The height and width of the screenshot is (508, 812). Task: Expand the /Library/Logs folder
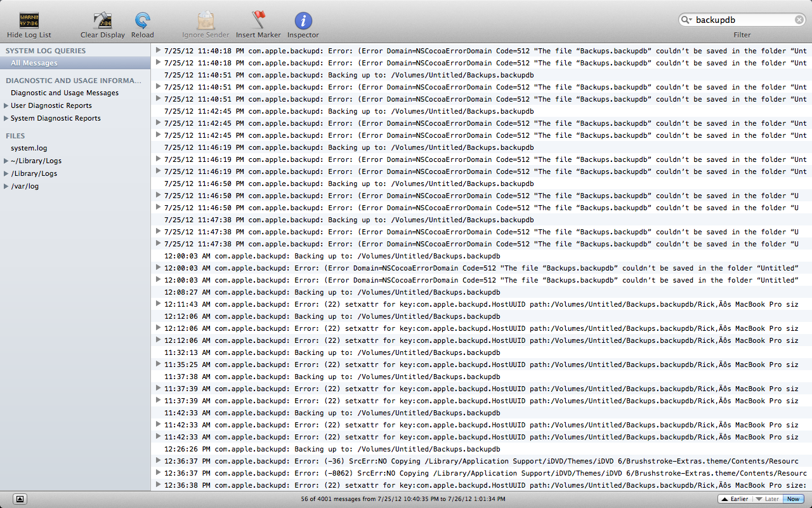coord(6,173)
